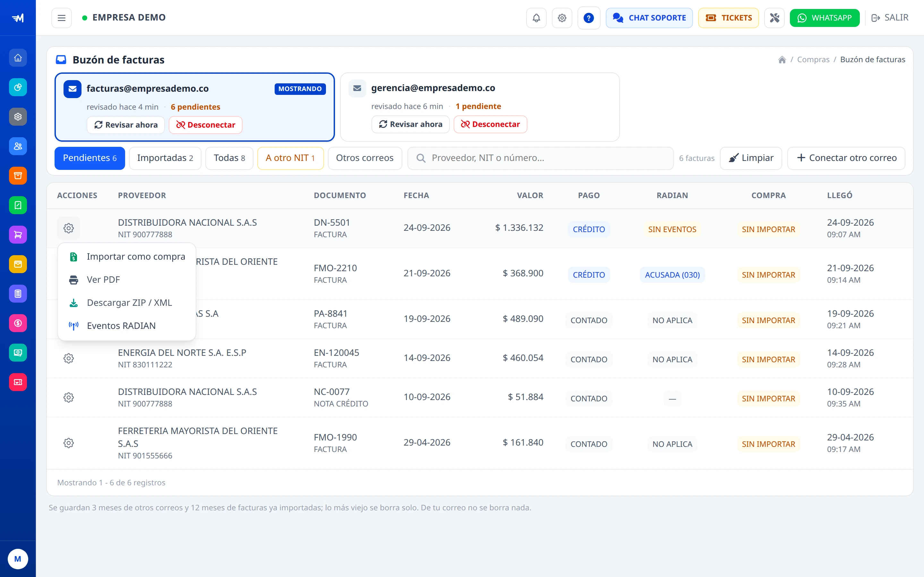This screenshot has height=577, width=924.
Task: Open actions gear for ENERGIA DEL NORTE row
Action: [69, 358]
